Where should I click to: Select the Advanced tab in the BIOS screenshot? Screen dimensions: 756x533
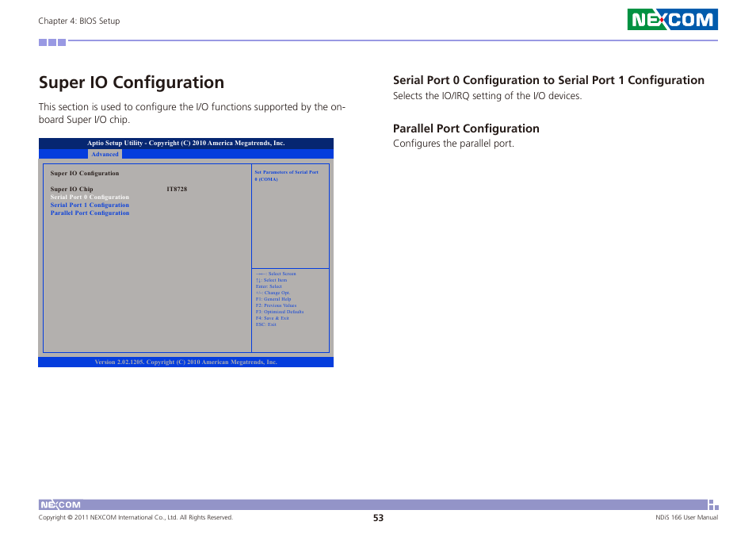point(105,154)
